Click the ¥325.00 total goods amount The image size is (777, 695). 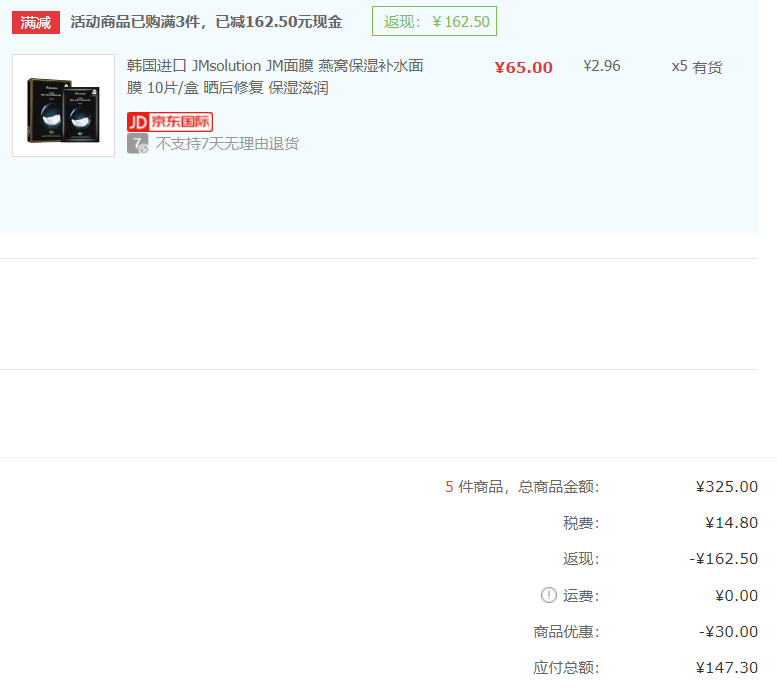pyautogui.click(x=727, y=487)
